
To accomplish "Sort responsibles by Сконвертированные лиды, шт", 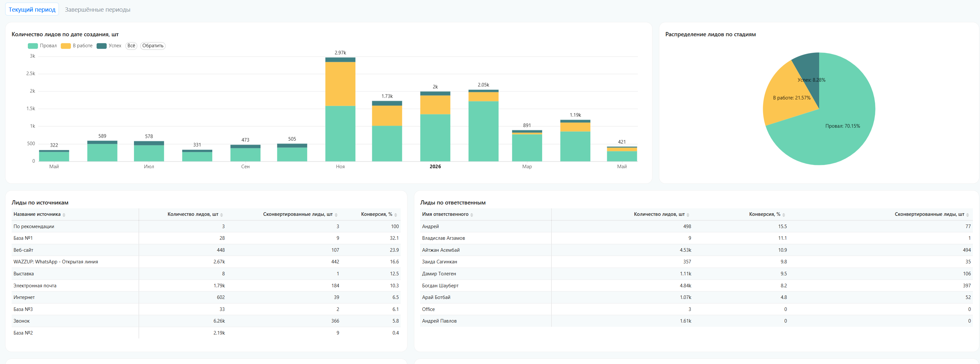I will click(932, 215).
